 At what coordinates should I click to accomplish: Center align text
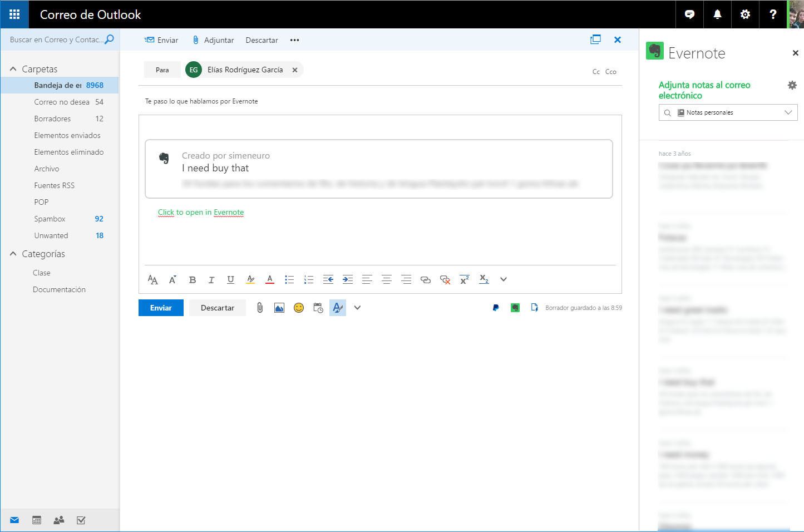pos(387,280)
